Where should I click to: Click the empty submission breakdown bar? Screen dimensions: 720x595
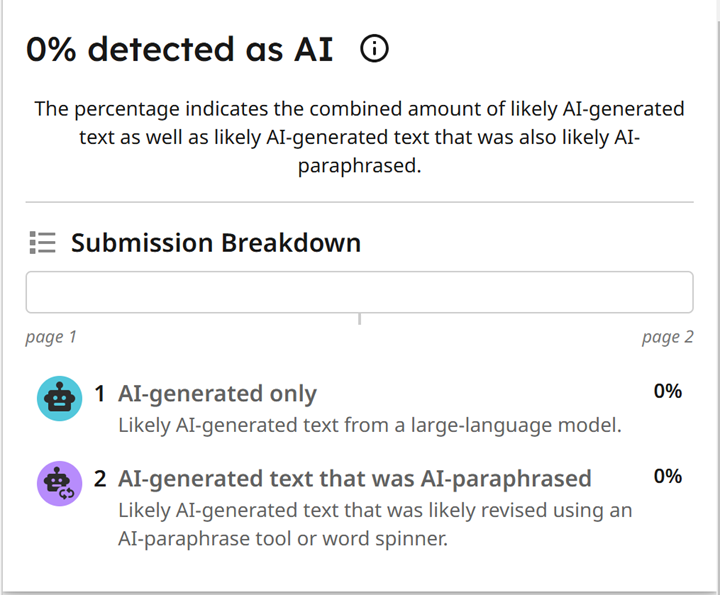coord(360,292)
